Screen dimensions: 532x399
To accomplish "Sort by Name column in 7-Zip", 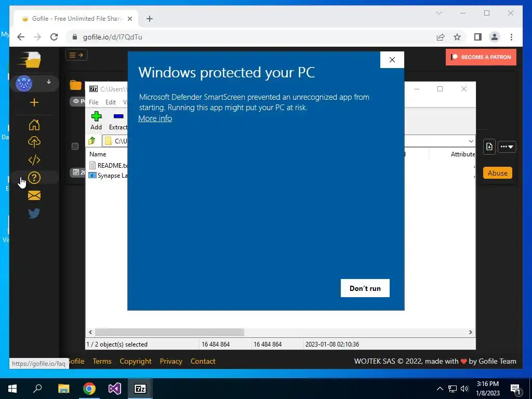I will (x=98, y=154).
